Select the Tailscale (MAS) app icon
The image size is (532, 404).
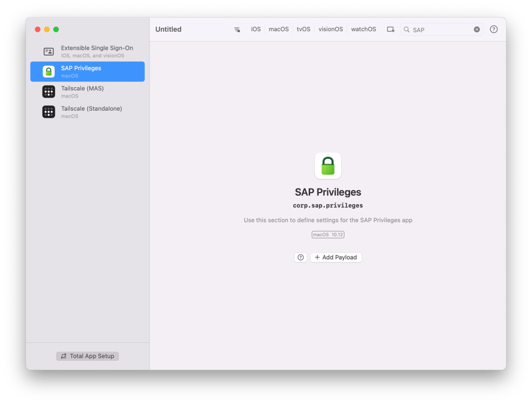[x=48, y=92]
